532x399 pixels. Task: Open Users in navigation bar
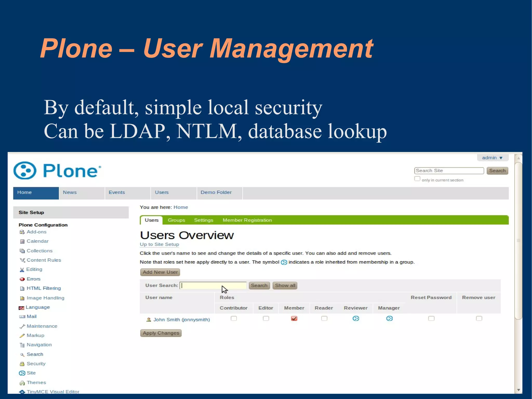point(174,193)
